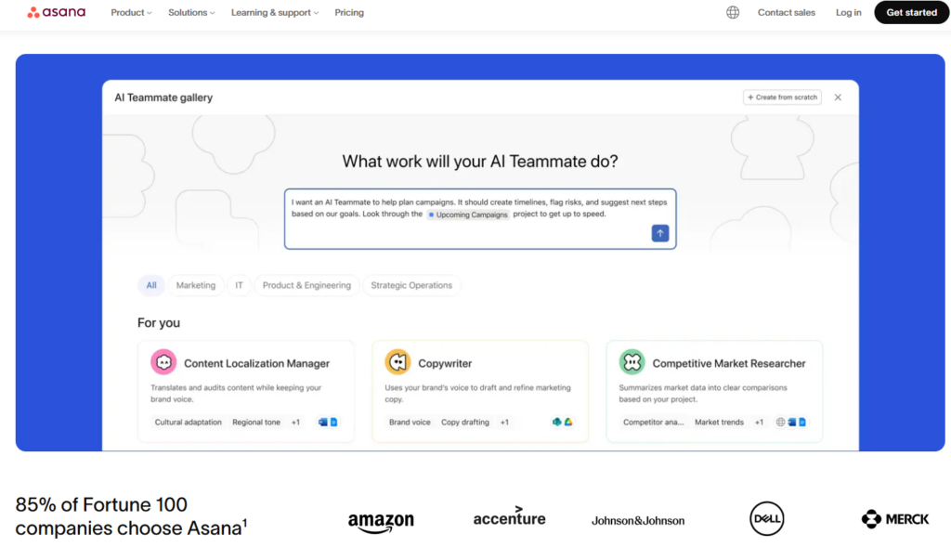Viewport: 951px width, 560px height.
Task: Select the Marketing filter tab
Action: tap(195, 285)
